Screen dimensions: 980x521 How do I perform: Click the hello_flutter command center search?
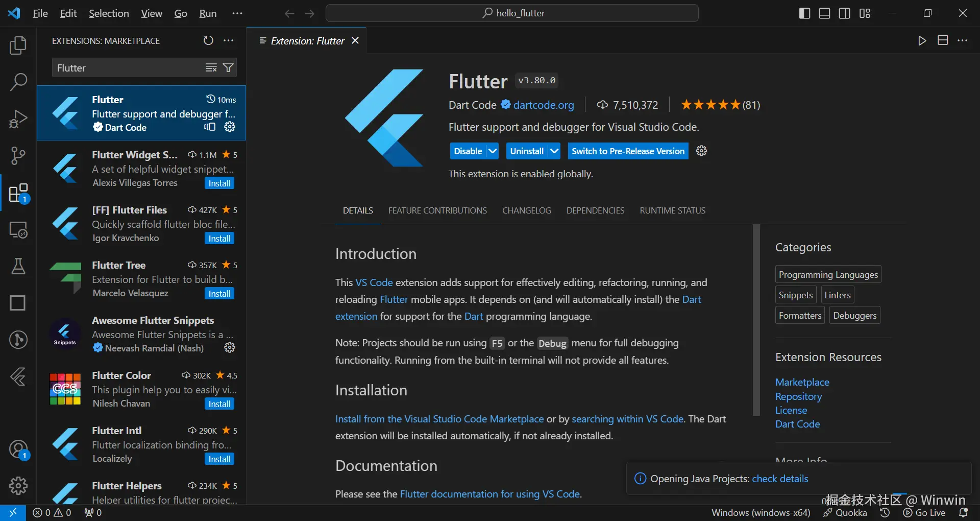[512, 13]
